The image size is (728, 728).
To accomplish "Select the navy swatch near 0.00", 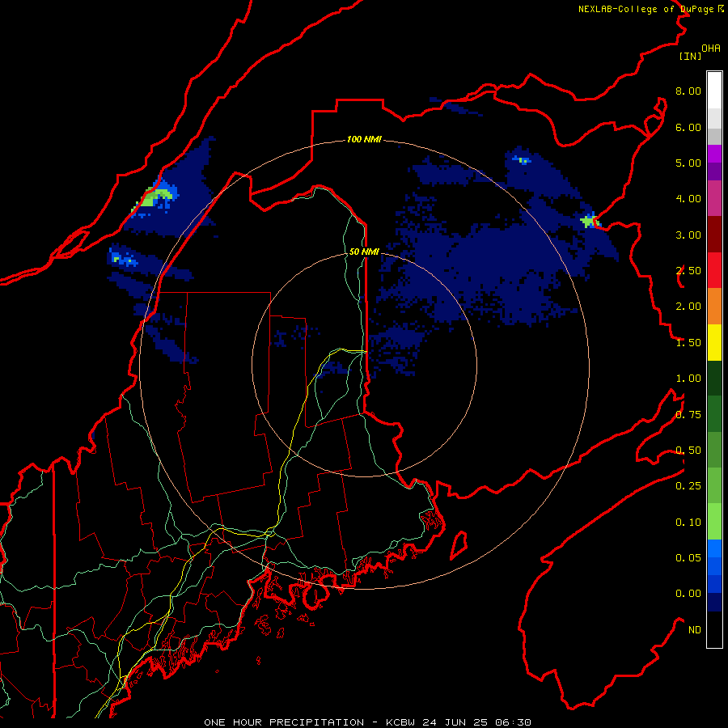I will [x=714, y=602].
